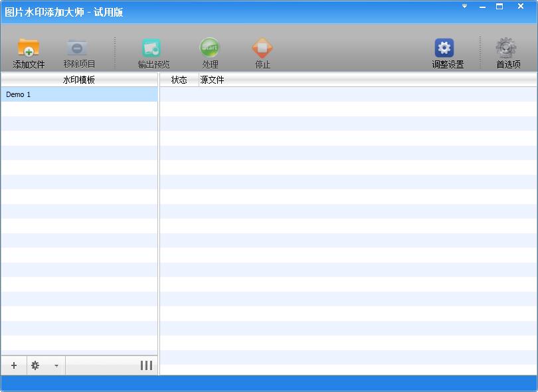The width and height of the screenshot is (538, 392).
Task: Click the 源文件 column header
Action: pyautogui.click(x=368, y=80)
